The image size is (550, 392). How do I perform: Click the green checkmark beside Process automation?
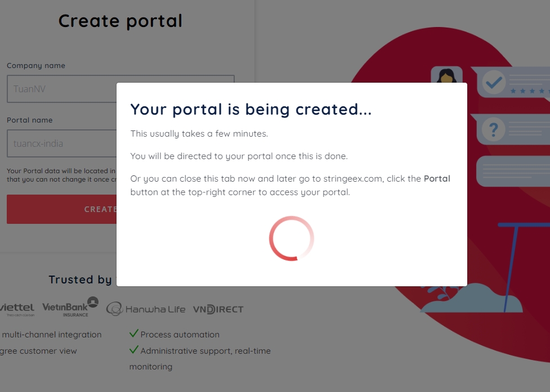pos(134,334)
